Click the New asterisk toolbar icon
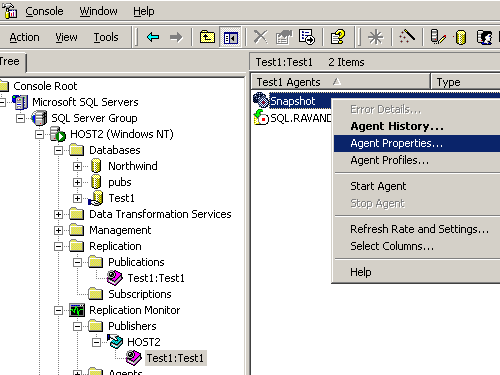 click(x=376, y=37)
